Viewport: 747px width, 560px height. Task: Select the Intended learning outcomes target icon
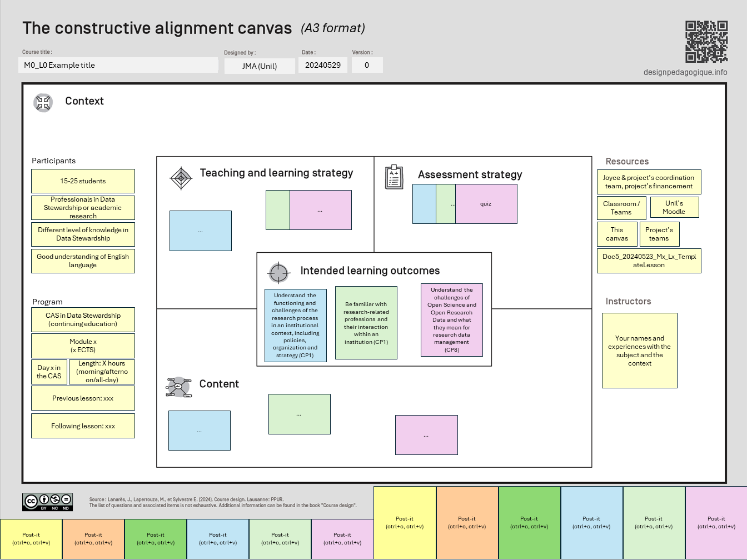pyautogui.click(x=278, y=273)
